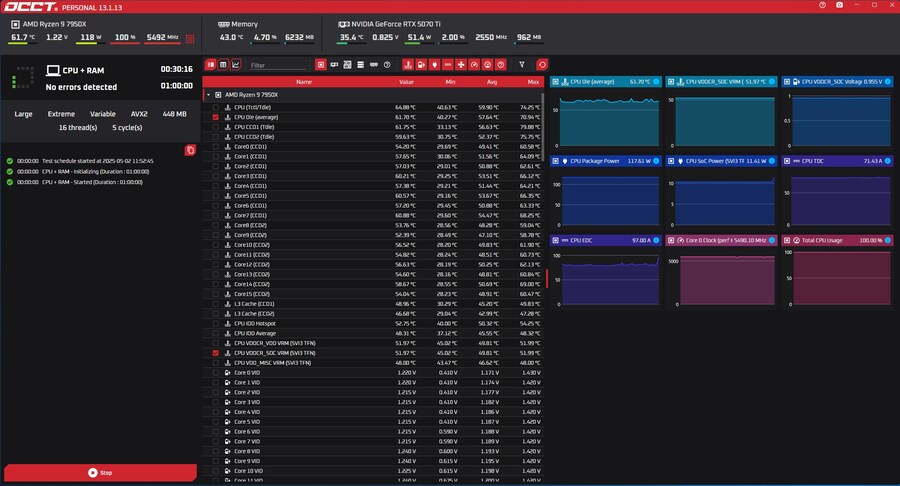Stop the running CPU + RAM test
This screenshot has width=900, height=486.
point(99,472)
